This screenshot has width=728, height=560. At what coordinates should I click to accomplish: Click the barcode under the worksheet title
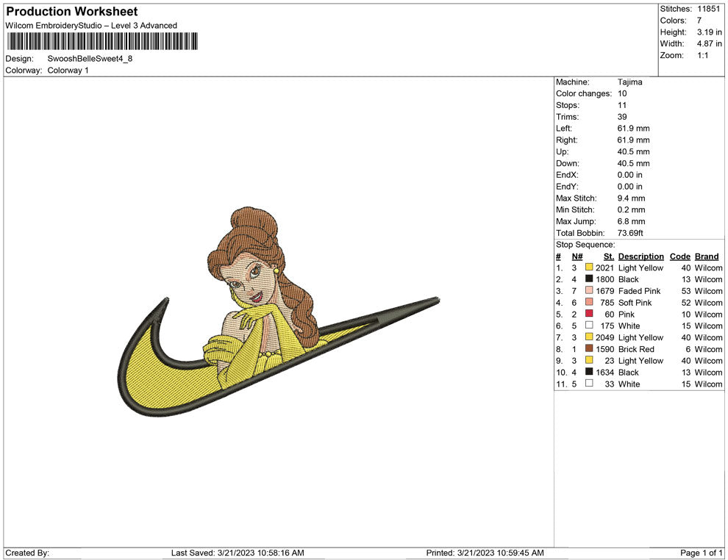tap(101, 40)
